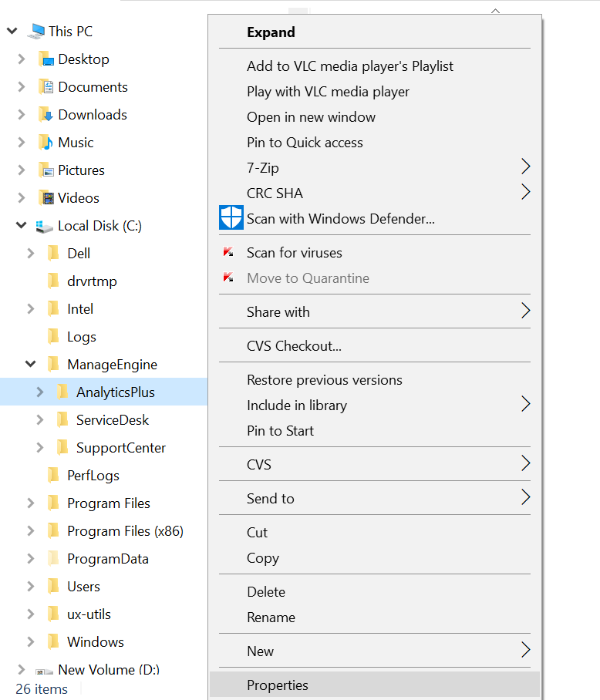Click Play with VLC media player
The height and width of the screenshot is (700, 600).
tap(328, 92)
